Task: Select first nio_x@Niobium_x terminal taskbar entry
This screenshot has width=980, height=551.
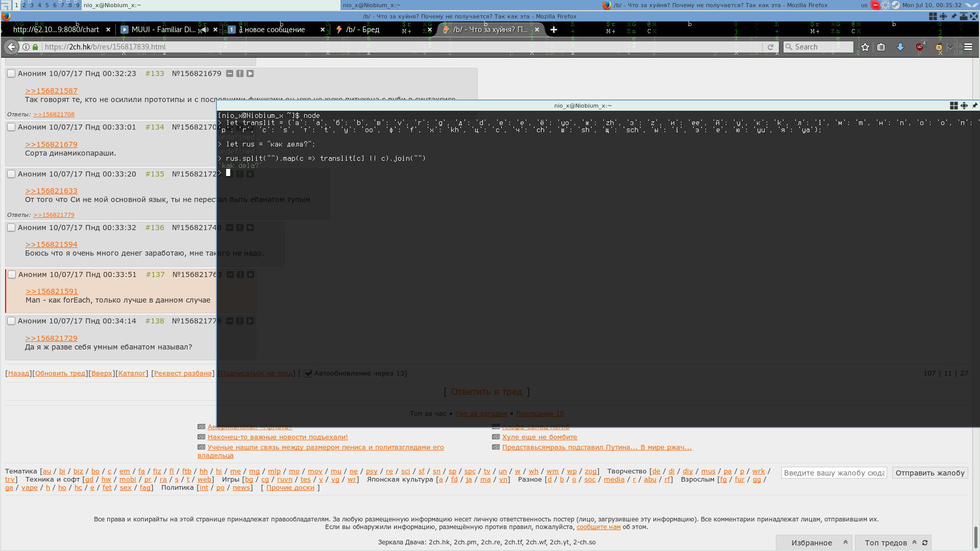Action: coord(211,5)
